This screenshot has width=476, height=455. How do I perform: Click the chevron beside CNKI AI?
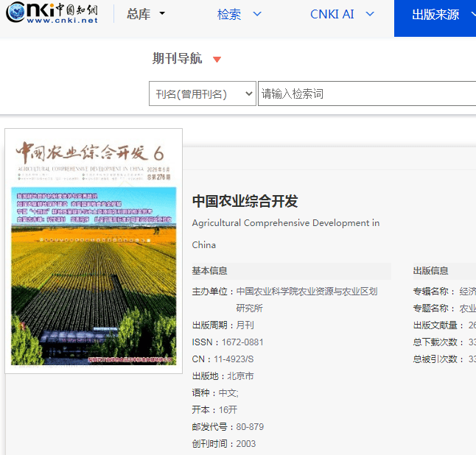click(370, 14)
